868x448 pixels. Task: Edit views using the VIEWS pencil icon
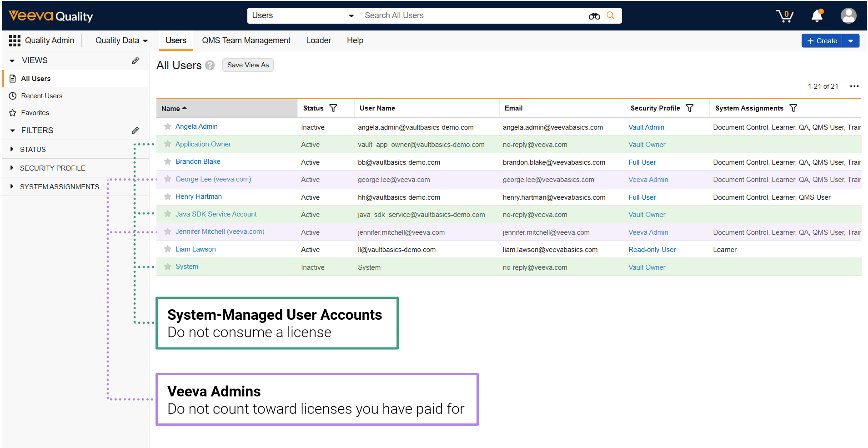135,60
